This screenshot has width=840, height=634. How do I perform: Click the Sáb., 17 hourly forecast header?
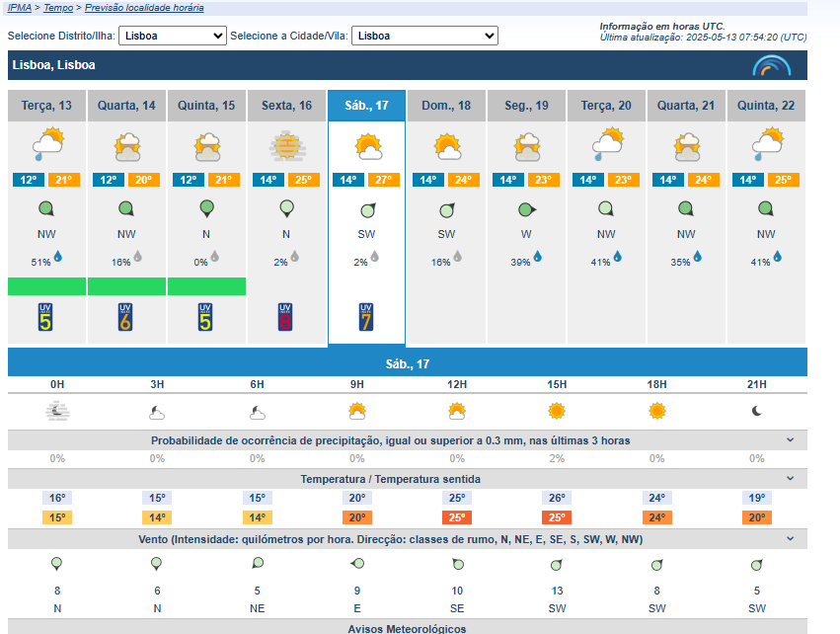point(408,363)
